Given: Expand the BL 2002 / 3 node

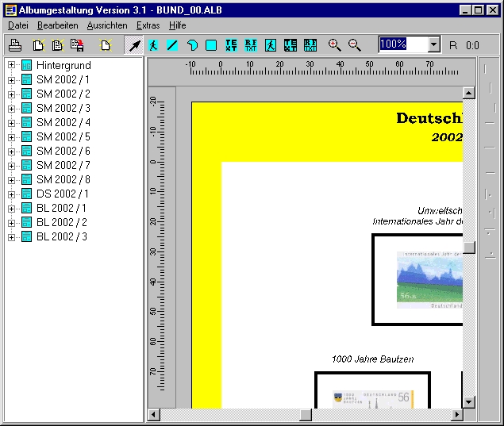Looking at the screenshot, I should (12, 236).
